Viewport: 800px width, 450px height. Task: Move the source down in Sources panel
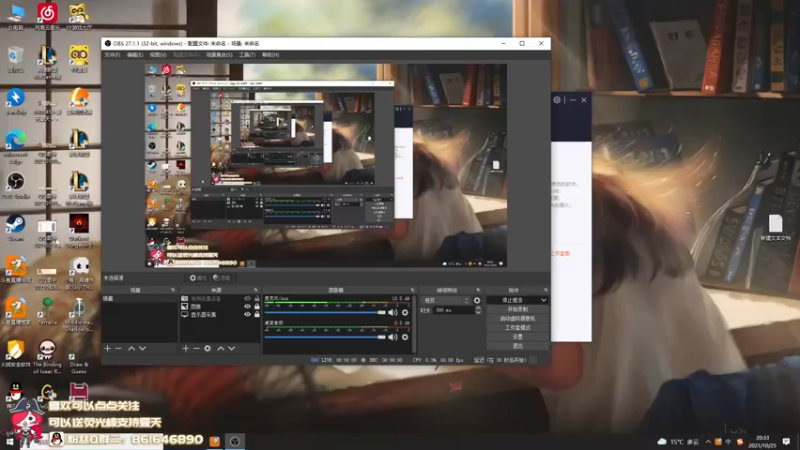point(232,348)
